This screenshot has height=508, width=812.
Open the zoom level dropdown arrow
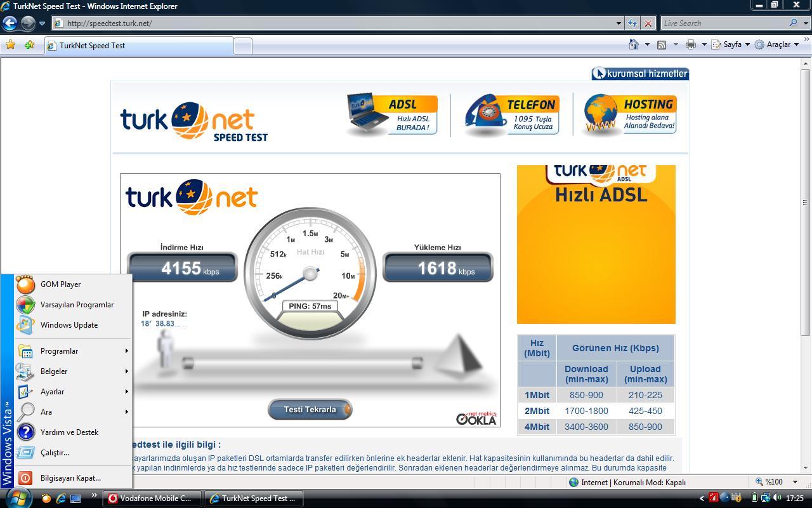pos(795,482)
